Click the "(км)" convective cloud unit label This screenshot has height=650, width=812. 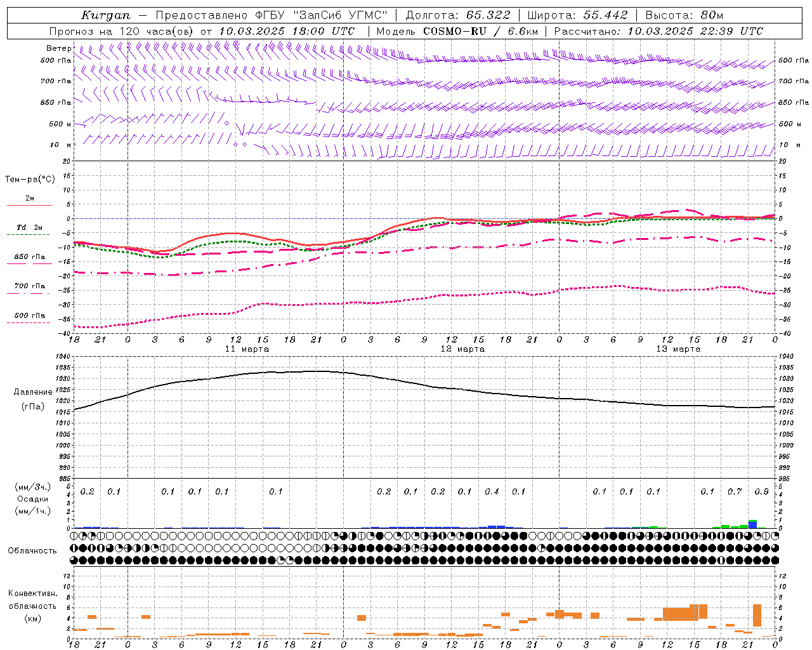pyautogui.click(x=33, y=618)
